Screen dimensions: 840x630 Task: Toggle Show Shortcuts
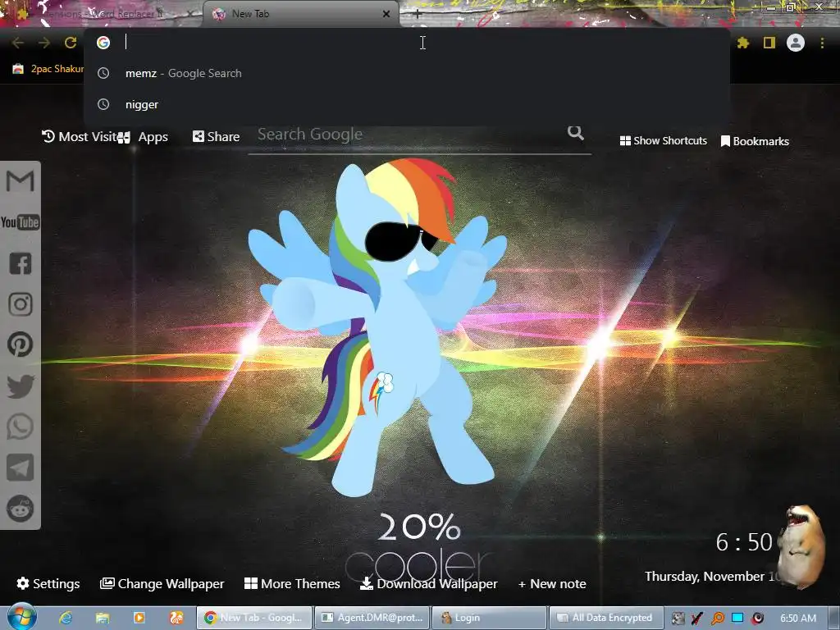click(663, 141)
